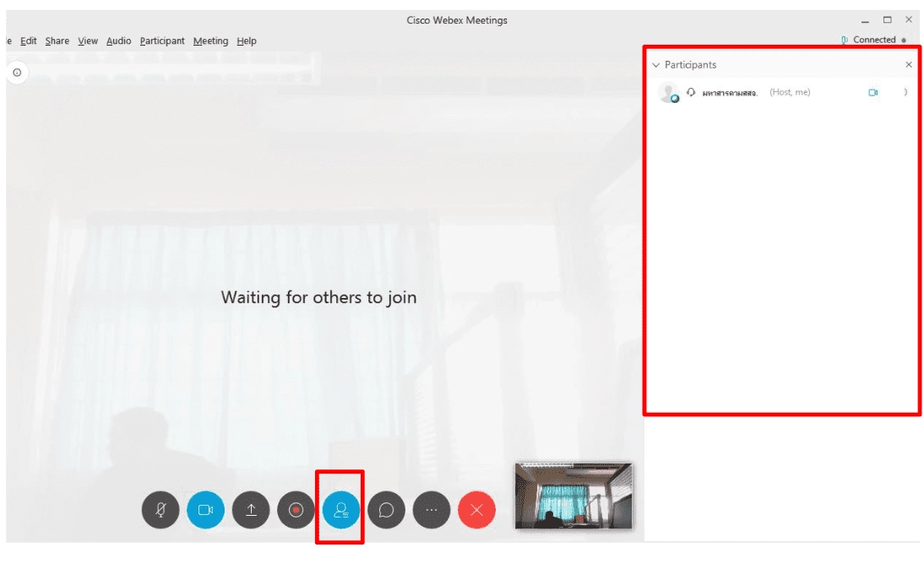Open the chat bubble button
924x569 pixels.
tap(386, 510)
